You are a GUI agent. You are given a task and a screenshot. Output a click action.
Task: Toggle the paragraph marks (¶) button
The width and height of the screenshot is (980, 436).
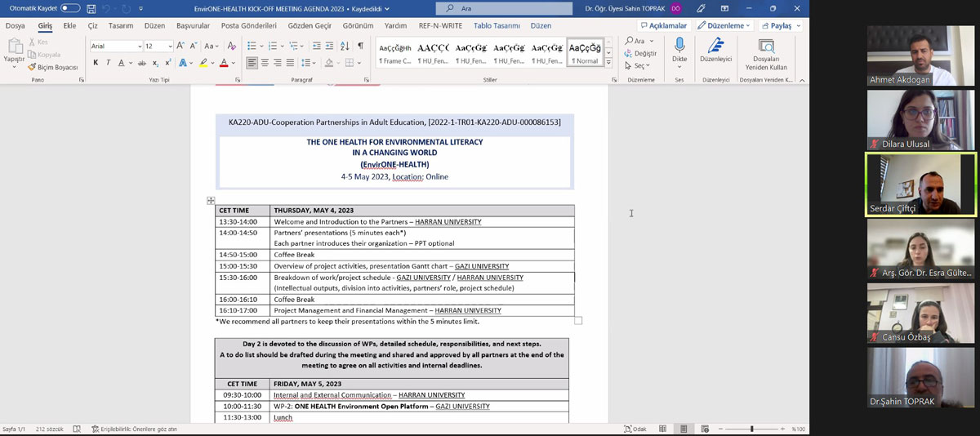point(360,46)
